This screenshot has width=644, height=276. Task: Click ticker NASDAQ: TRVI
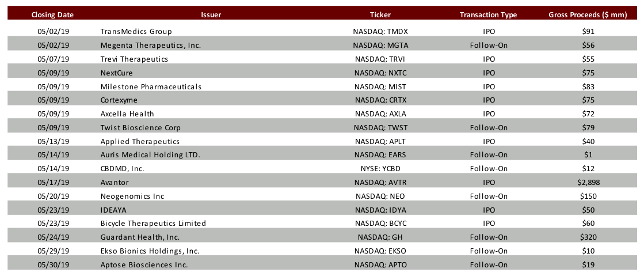[x=380, y=59]
